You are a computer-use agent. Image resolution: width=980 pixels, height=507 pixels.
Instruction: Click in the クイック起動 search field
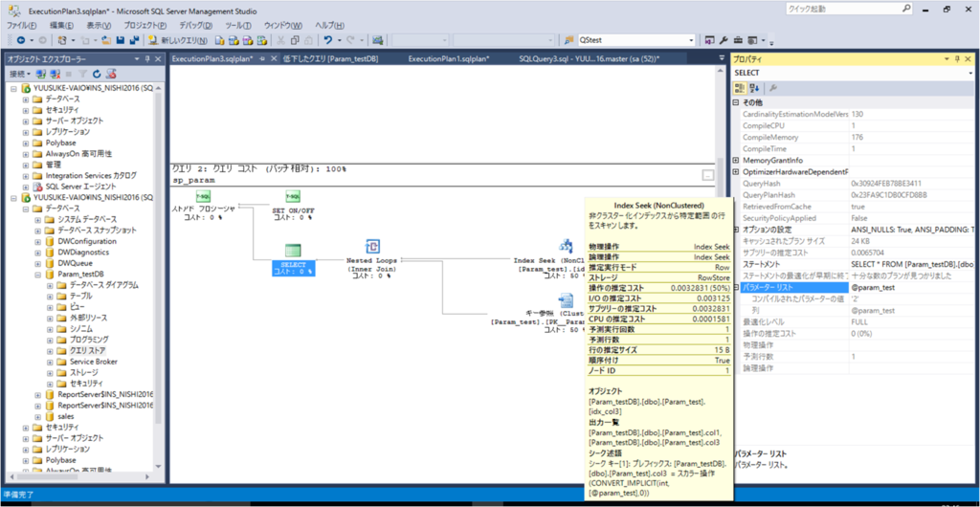(843, 10)
